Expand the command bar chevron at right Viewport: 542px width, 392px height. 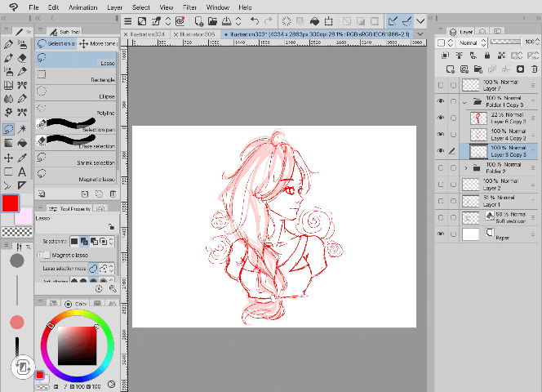[x=420, y=21]
